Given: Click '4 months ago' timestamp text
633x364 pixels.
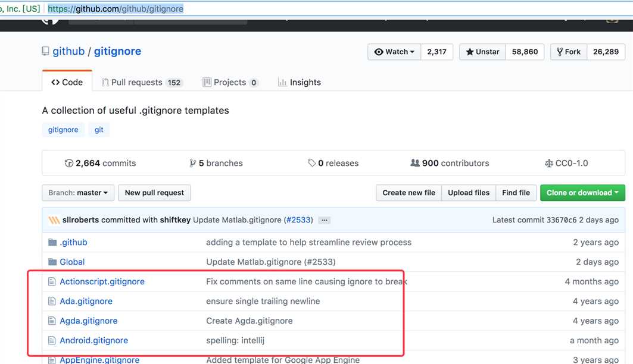Looking at the screenshot, I should tap(591, 281).
